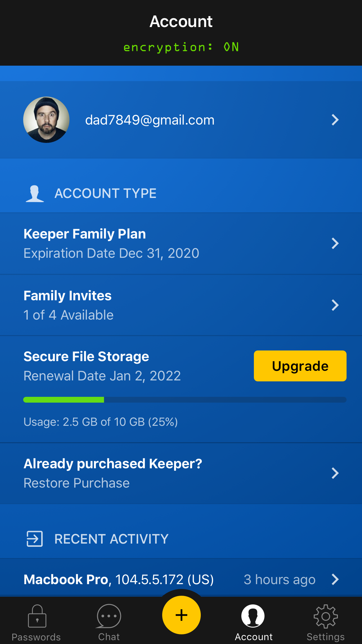Viewport: 362px width, 644px height.
Task: Tap the yellow plus add button
Action: pyautogui.click(x=181, y=615)
